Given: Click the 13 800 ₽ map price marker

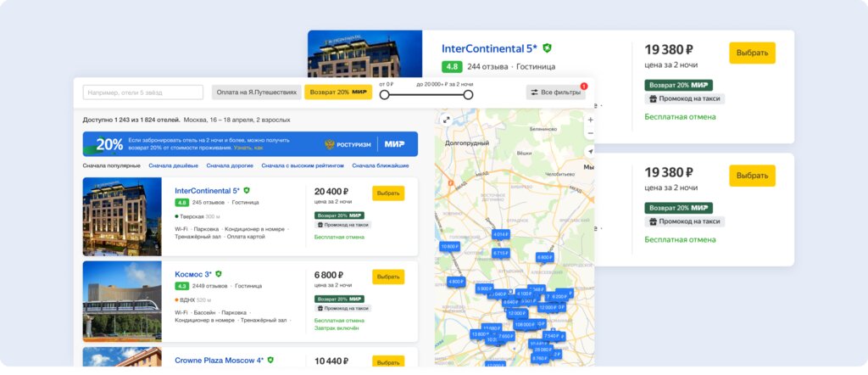Looking at the screenshot, I should 480,334.
